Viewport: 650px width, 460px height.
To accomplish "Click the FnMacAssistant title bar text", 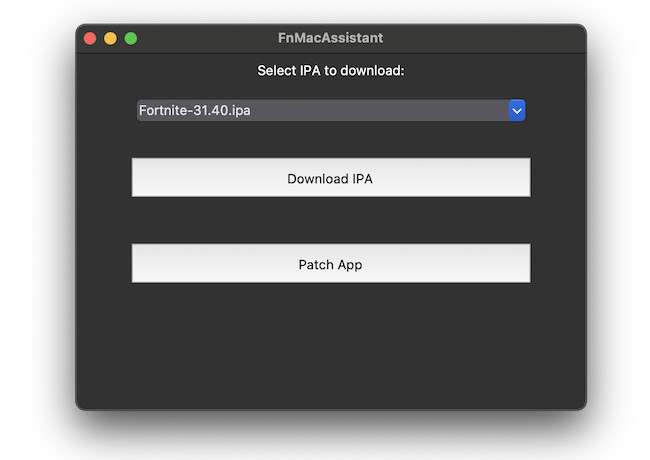I will pyautogui.click(x=330, y=38).
